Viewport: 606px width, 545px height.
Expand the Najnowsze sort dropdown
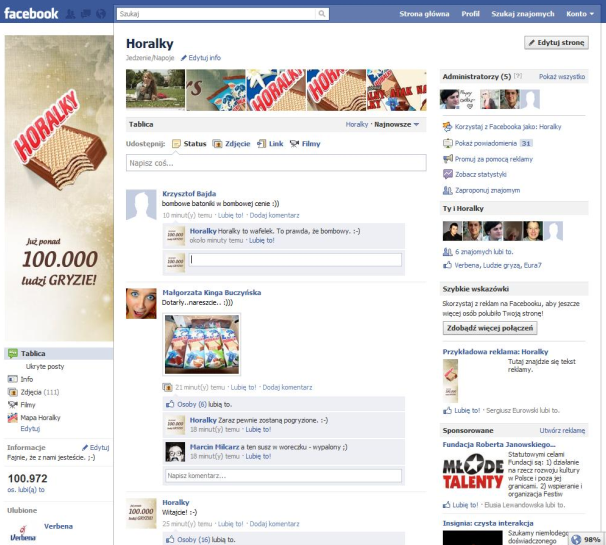pyautogui.click(x=397, y=124)
